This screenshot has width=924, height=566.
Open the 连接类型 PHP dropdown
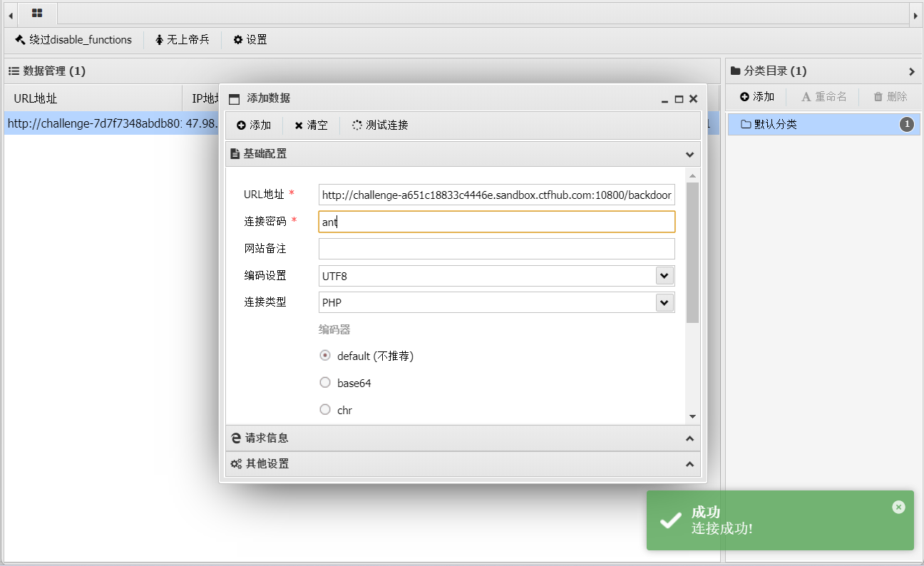[x=664, y=302]
